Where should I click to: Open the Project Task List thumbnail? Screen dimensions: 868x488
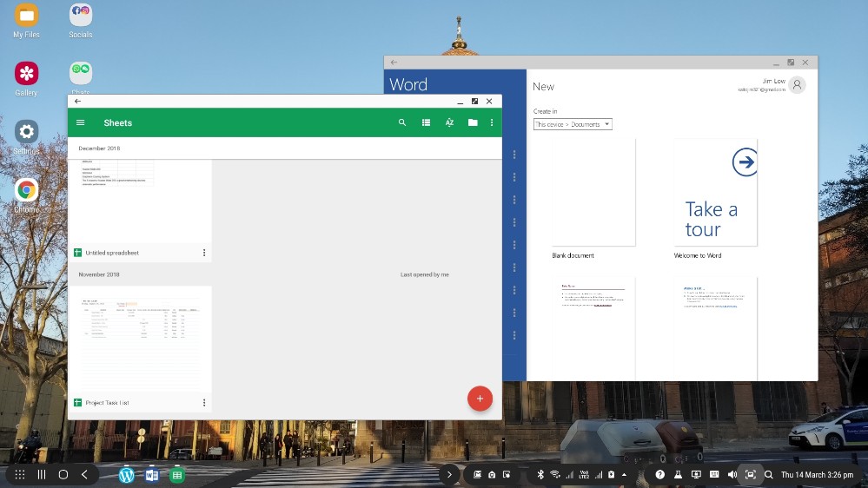coord(140,340)
